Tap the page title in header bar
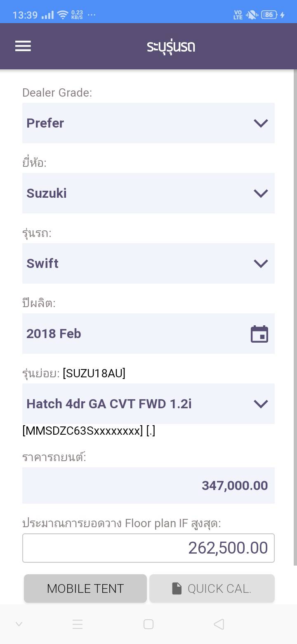The width and height of the screenshot is (297, 644). coord(171,47)
